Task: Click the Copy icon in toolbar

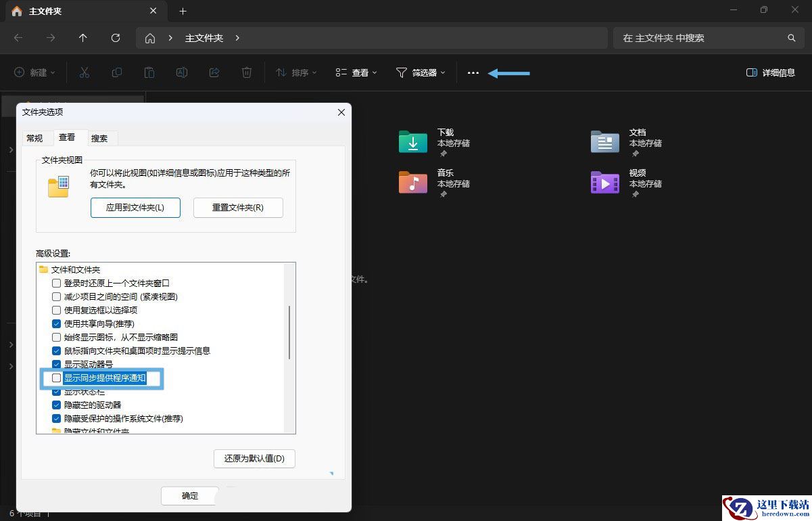Action: [117, 72]
